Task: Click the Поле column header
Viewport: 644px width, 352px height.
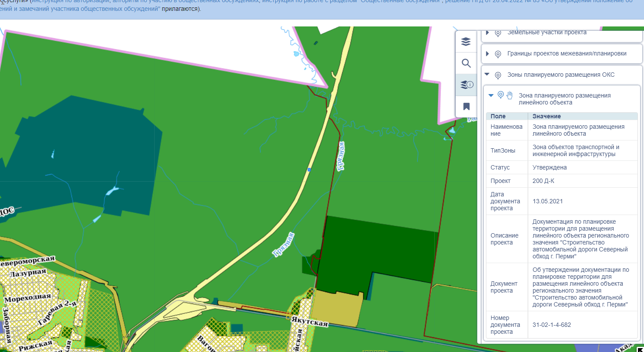Action: (498, 116)
